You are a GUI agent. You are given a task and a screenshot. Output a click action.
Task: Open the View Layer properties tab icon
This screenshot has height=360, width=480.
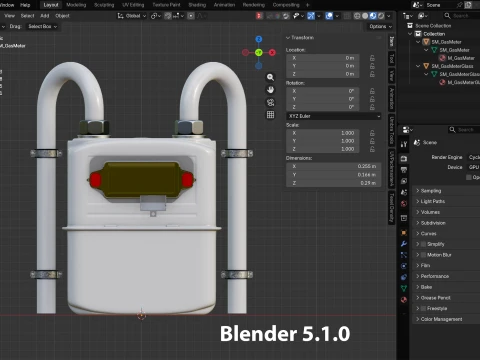pyautogui.click(x=404, y=181)
